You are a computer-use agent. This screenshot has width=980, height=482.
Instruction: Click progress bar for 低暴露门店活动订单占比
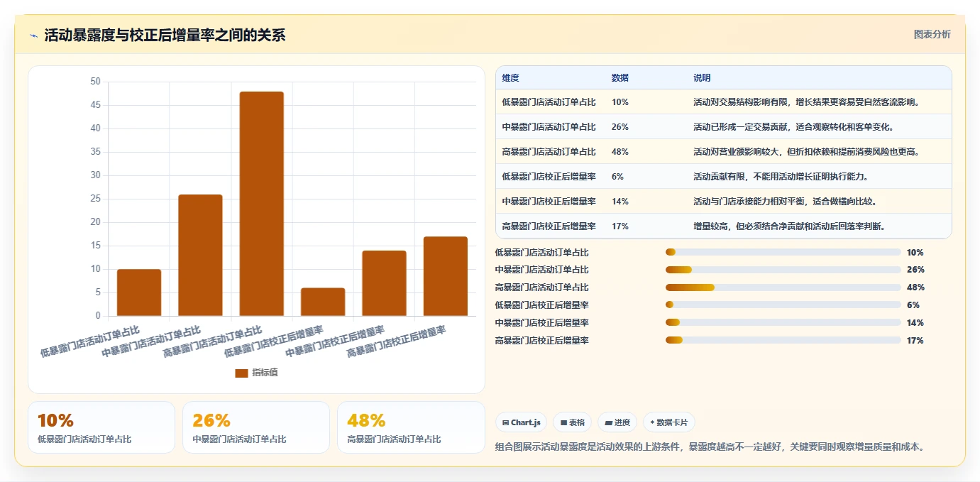tap(783, 252)
